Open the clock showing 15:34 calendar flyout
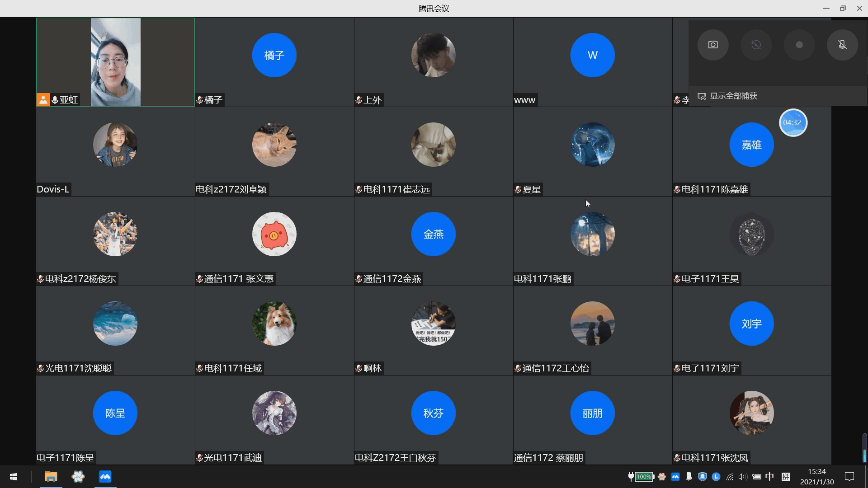 816,477
